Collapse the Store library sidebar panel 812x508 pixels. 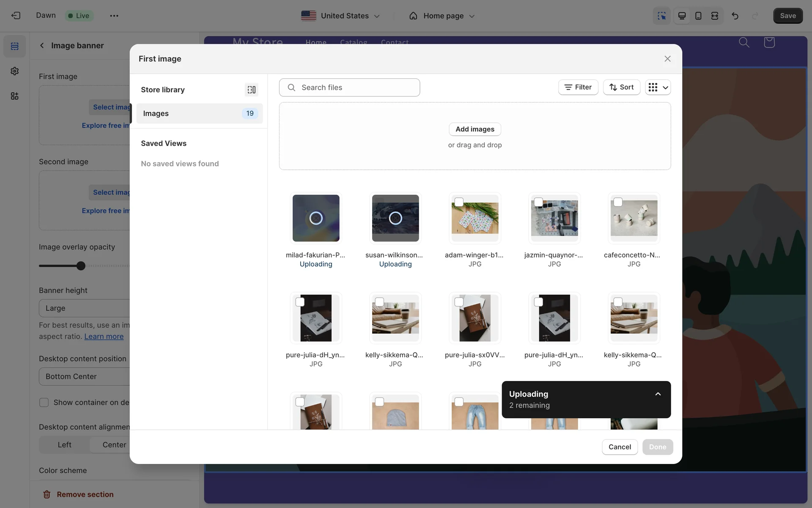pyautogui.click(x=251, y=90)
